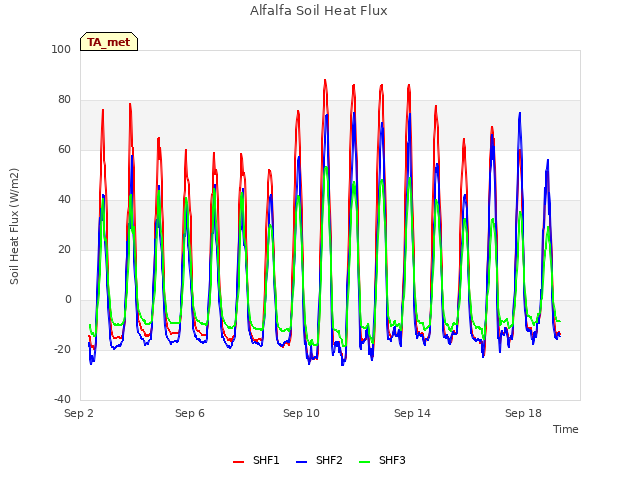Click the '40' y-axis tick label
Viewport: 640px width, 480px height.
click(64, 200)
